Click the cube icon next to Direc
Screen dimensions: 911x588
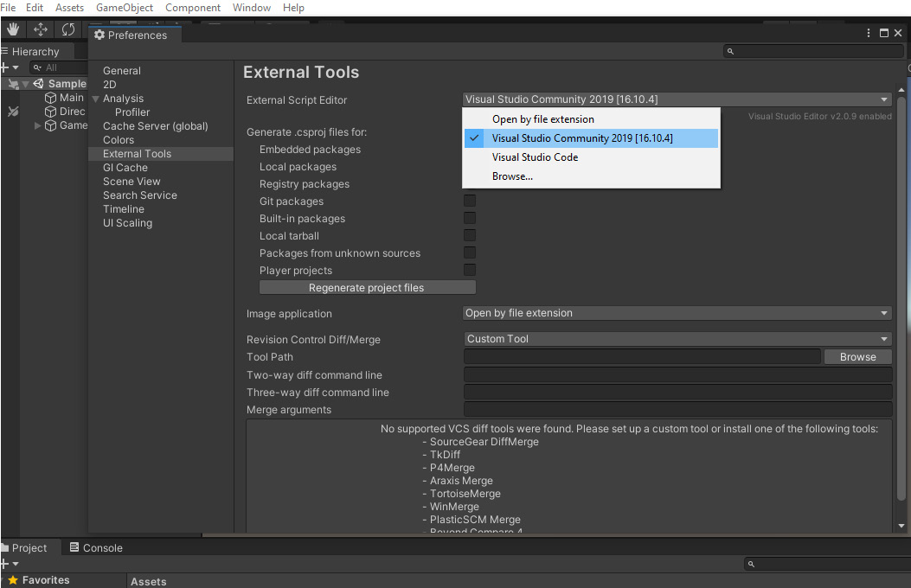click(x=50, y=112)
